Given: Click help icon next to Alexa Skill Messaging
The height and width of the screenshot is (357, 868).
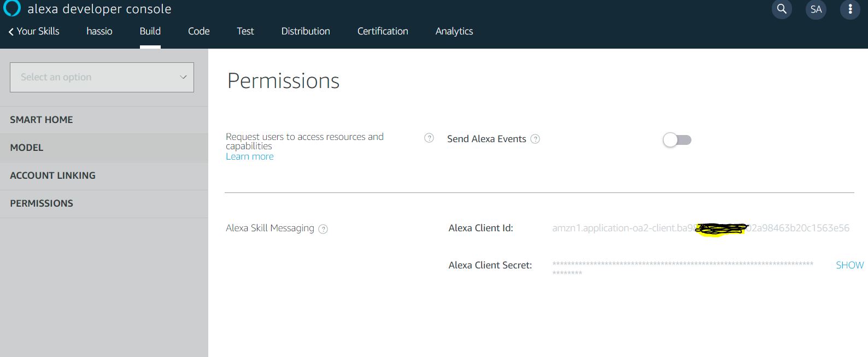Looking at the screenshot, I should click(323, 229).
